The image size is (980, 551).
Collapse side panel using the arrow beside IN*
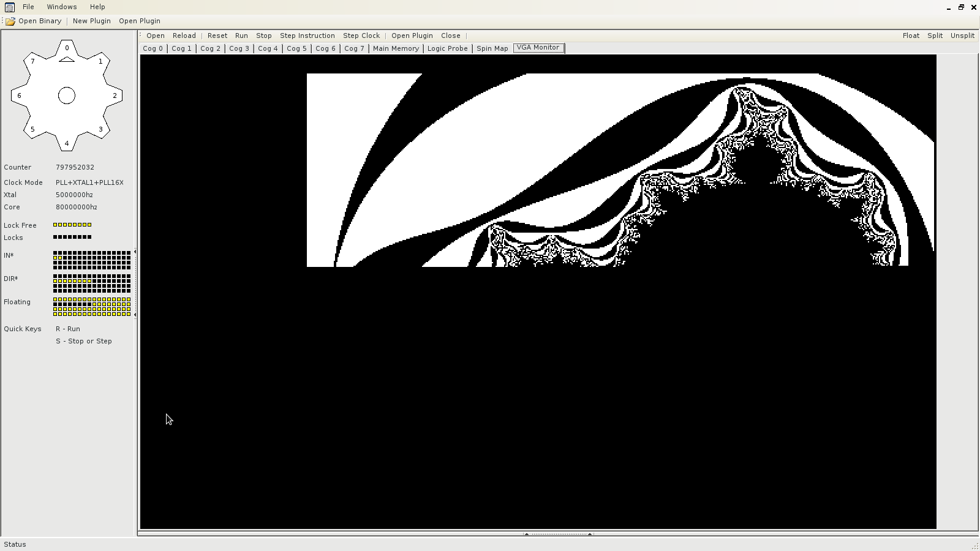point(135,252)
